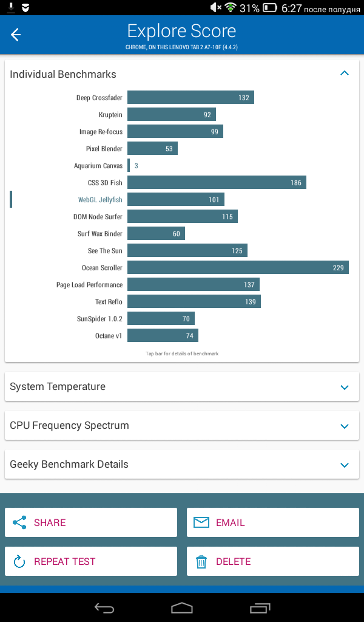The width and height of the screenshot is (364, 622).
Task: Tap Android recent apps button
Action: (x=260, y=607)
